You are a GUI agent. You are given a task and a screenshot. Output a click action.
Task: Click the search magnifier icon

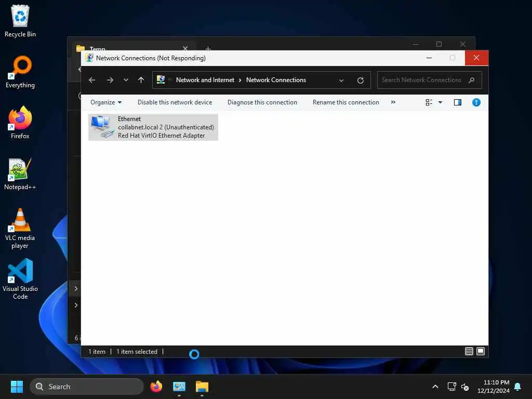pos(471,80)
